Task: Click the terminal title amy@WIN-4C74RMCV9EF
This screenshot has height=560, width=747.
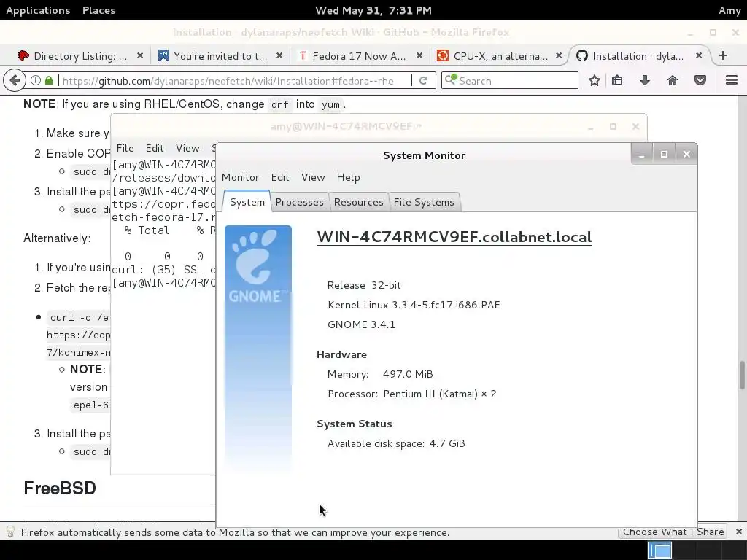Action: point(346,126)
